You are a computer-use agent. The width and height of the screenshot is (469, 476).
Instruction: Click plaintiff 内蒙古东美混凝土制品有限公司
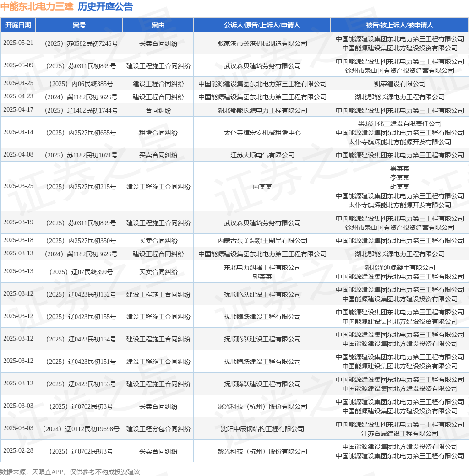coord(262,241)
